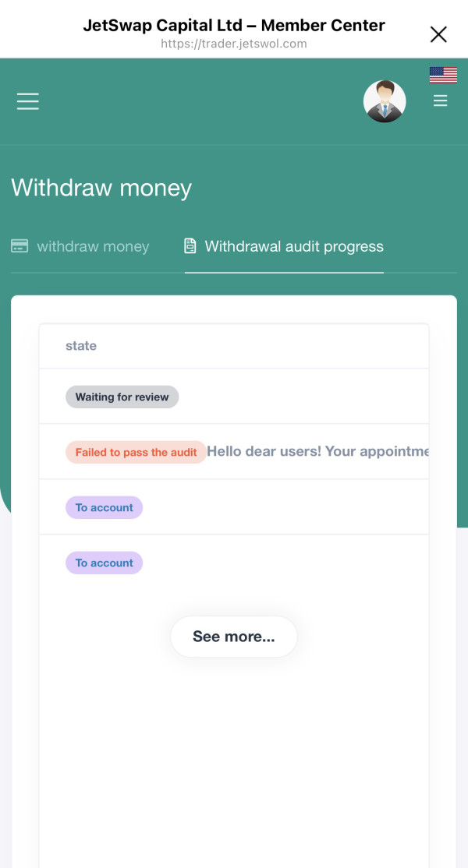Click the trader.jetswol.com URL text
468x868 pixels.
tap(234, 44)
